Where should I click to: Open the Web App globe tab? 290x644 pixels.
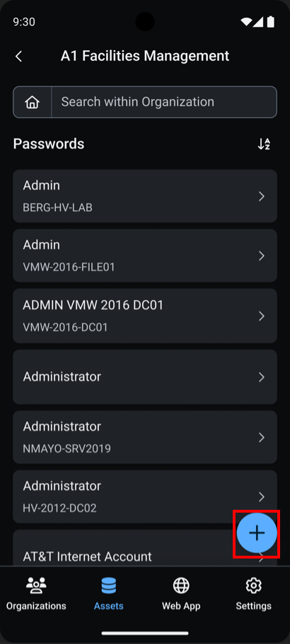(181, 593)
